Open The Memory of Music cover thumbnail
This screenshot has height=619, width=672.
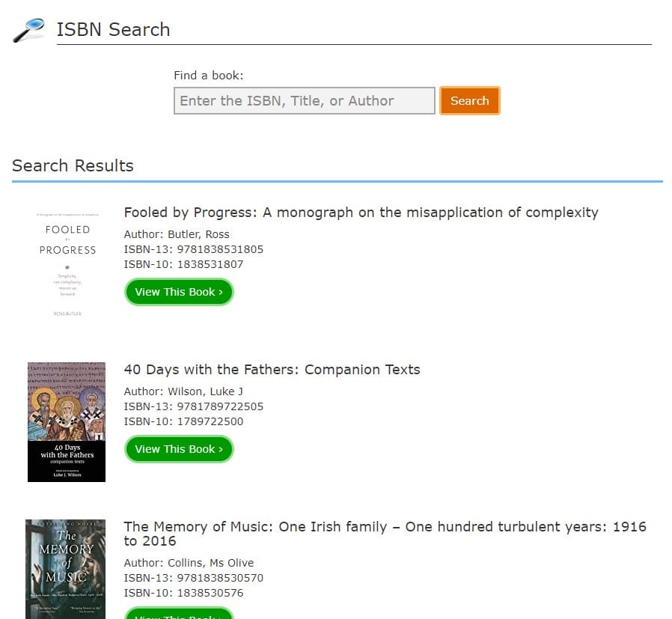(65, 569)
